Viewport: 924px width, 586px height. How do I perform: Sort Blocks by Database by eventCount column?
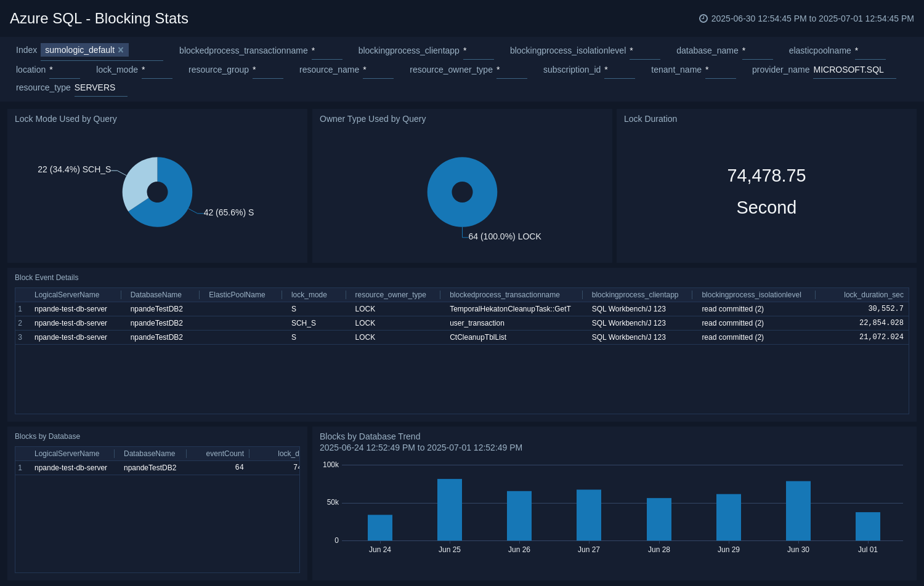225,454
